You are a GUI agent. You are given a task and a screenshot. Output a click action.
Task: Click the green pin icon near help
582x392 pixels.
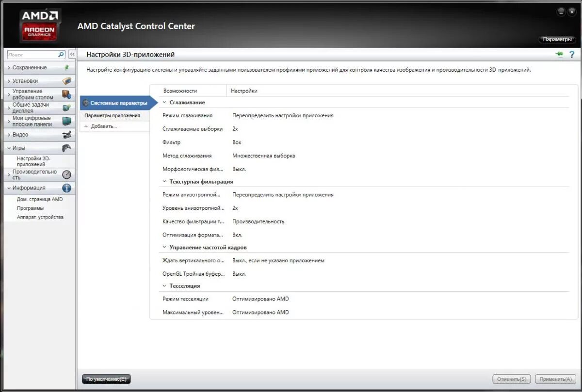click(x=559, y=54)
